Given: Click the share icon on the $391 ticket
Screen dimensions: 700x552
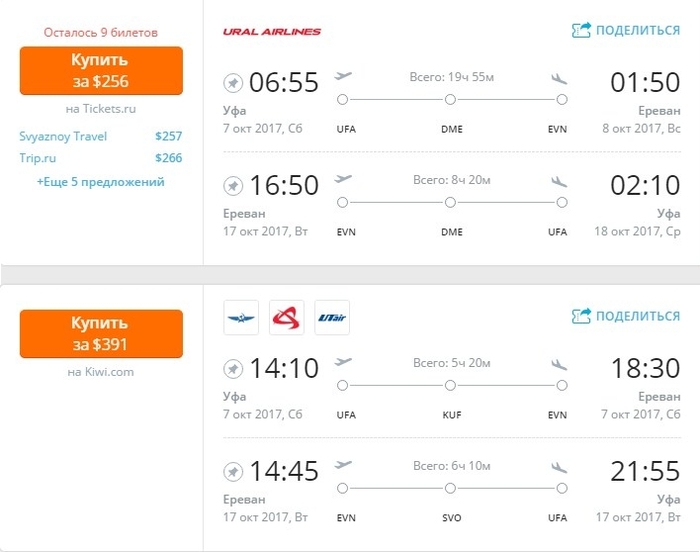Looking at the screenshot, I should pos(582,316).
